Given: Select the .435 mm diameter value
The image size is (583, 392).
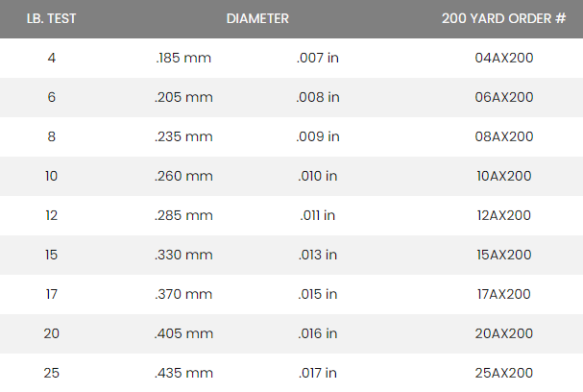Looking at the screenshot, I should tap(183, 373).
